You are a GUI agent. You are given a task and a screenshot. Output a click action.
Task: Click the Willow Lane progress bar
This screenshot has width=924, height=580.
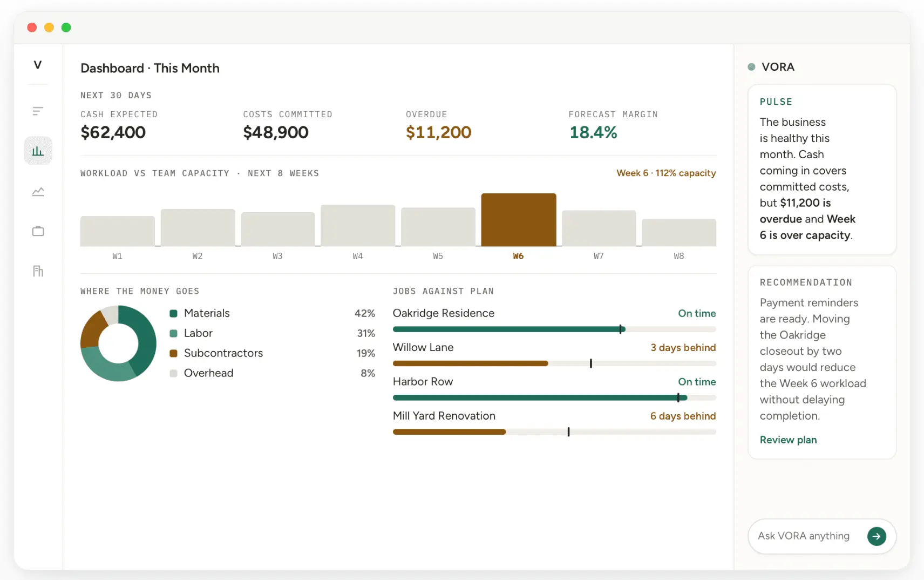554,363
